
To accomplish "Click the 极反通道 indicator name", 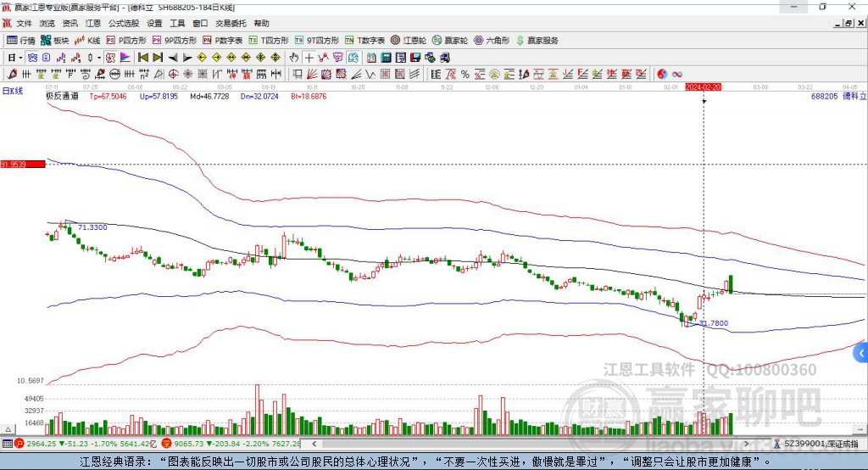I will [62, 96].
